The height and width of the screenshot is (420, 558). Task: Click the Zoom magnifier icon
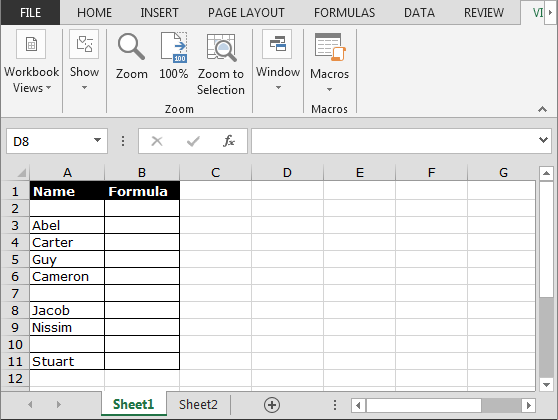(x=131, y=46)
